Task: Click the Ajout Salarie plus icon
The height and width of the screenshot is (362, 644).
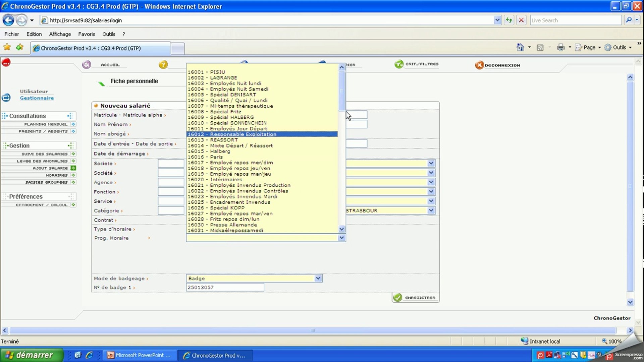Action: 73,168
